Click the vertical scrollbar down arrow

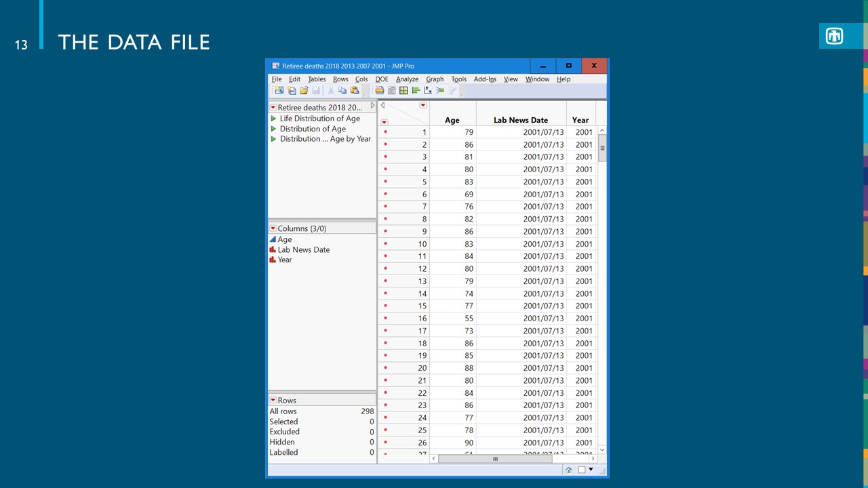(602, 449)
